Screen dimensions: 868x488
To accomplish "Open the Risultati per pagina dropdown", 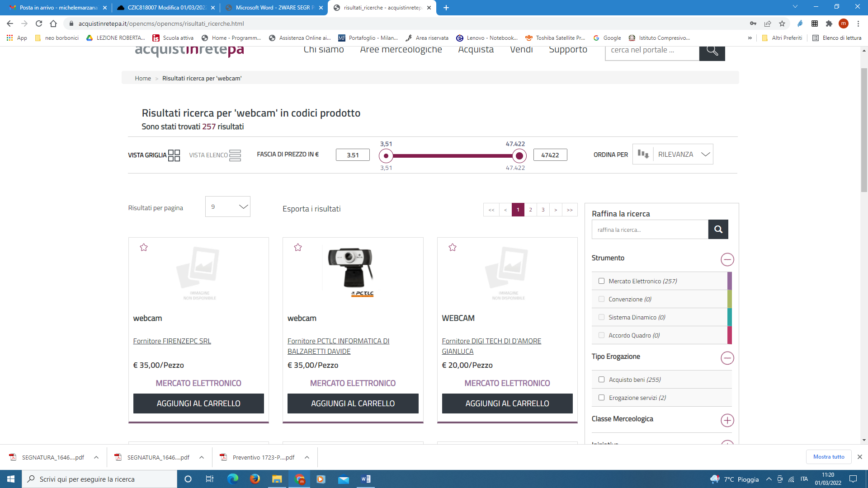I will (x=228, y=206).
